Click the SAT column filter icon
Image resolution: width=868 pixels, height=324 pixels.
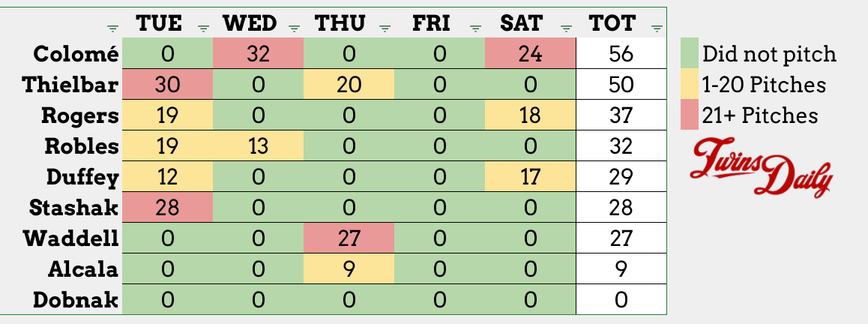pos(567,28)
